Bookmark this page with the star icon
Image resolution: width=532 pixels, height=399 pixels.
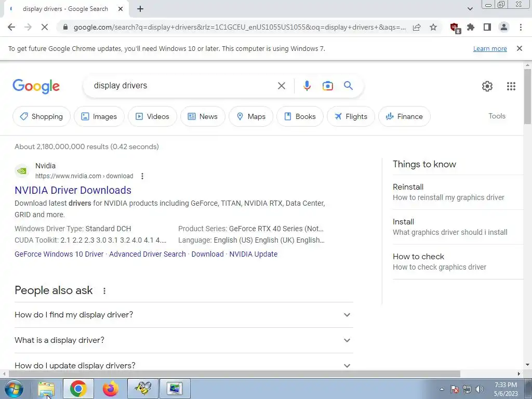(433, 27)
